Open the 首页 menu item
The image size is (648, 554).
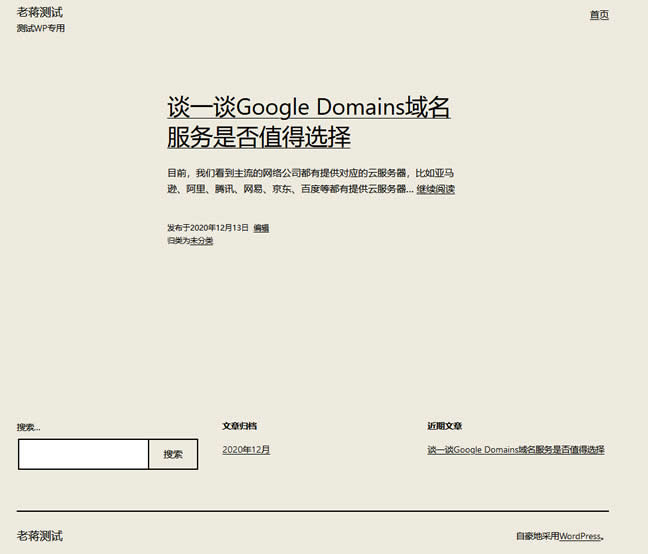[599, 15]
